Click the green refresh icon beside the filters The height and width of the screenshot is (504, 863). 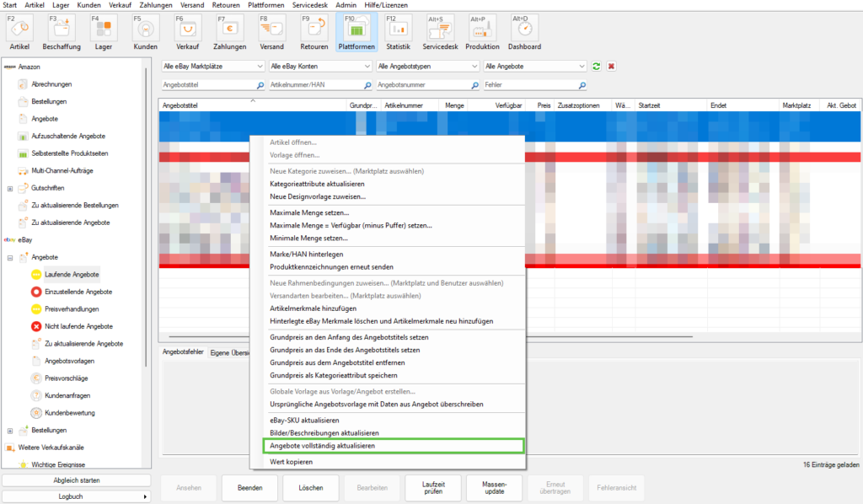(597, 66)
